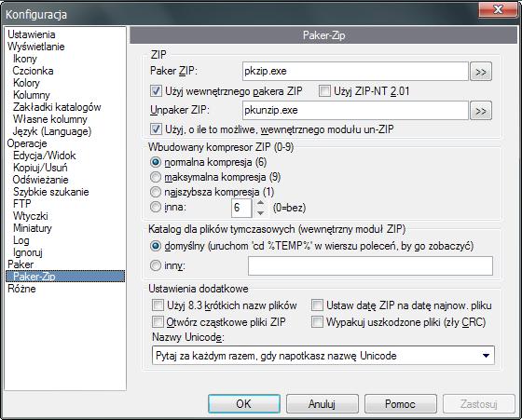The width and height of the screenshot is (522, 420).
Task: Select Kolory in the settings tree
Action: [x=26, y=83]
